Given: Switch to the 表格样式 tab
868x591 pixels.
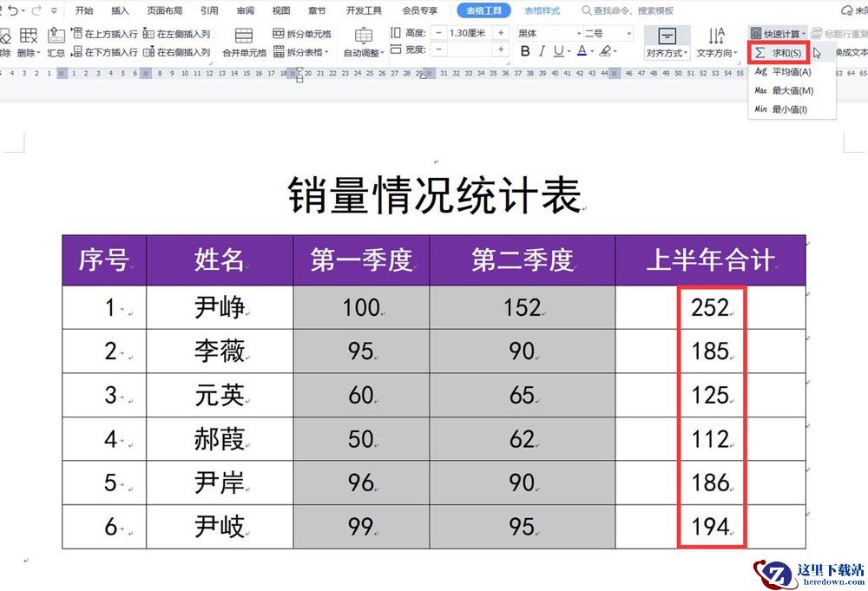Looking at the screenshot, I should pos(542,11).
